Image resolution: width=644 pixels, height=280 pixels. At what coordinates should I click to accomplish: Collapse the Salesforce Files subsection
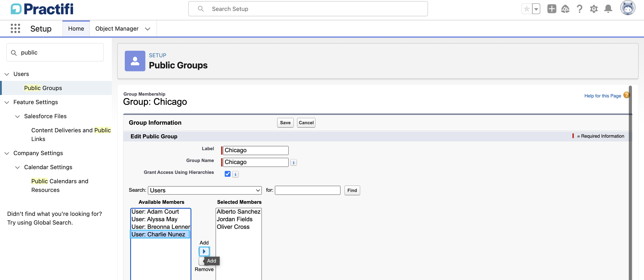(17, 116)
